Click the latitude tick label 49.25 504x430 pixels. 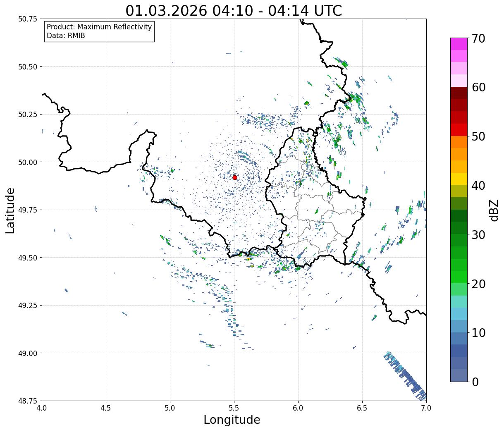pyautogui.click(x=28, y=306)
